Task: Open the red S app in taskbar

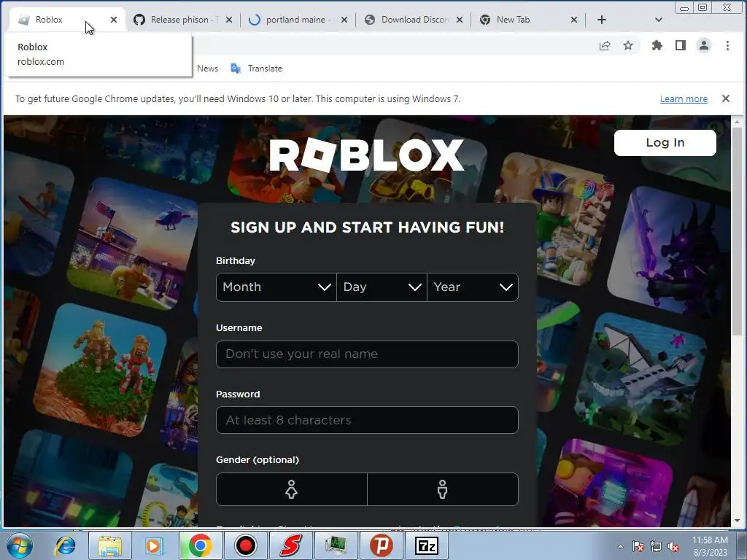Action: coord(290,545)
